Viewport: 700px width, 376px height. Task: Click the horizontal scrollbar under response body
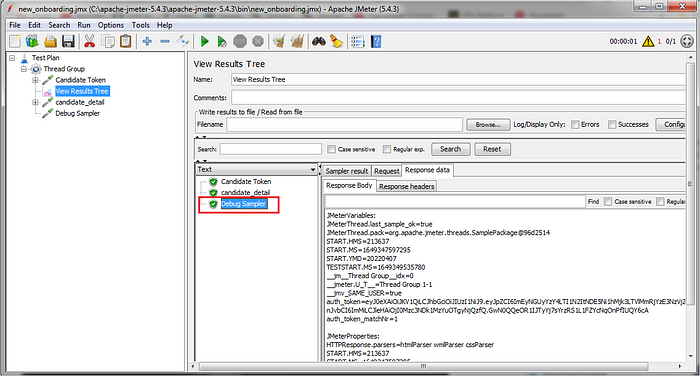click(x=423, y=366)
